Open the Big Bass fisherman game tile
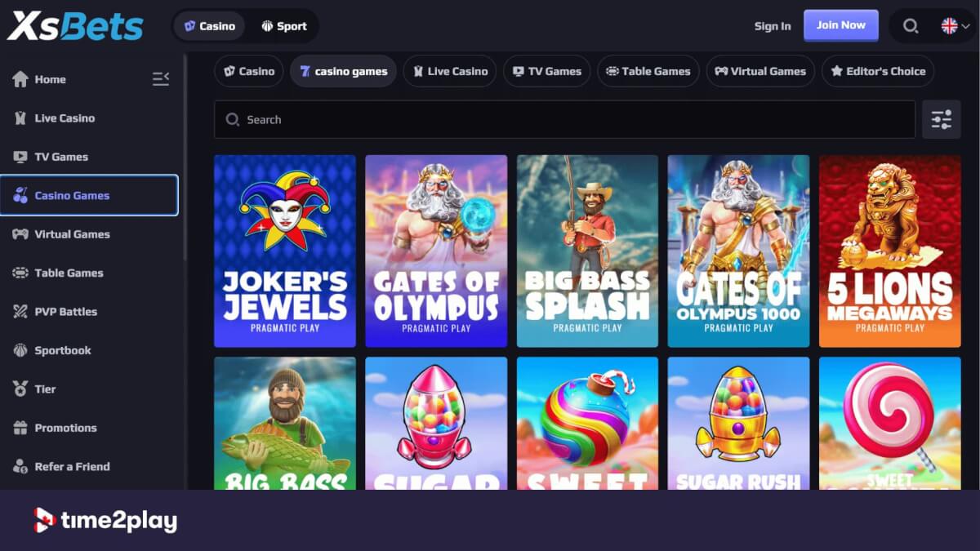 [x=285, y=423]
